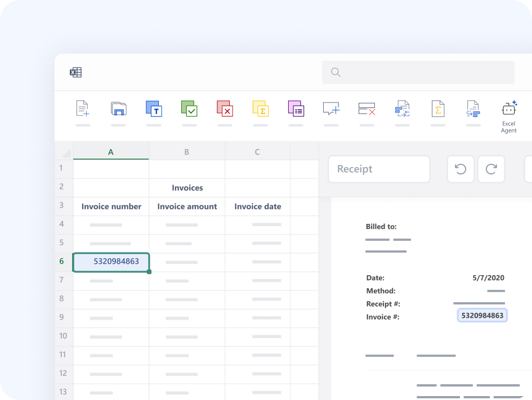
Task: Select row 9 header
Action: 63,317
